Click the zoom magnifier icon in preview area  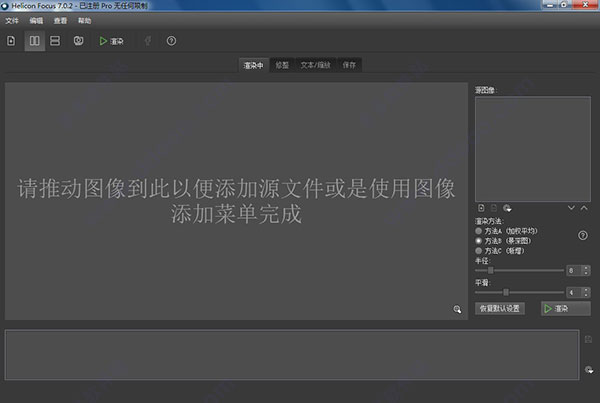(x=458, y=310)
